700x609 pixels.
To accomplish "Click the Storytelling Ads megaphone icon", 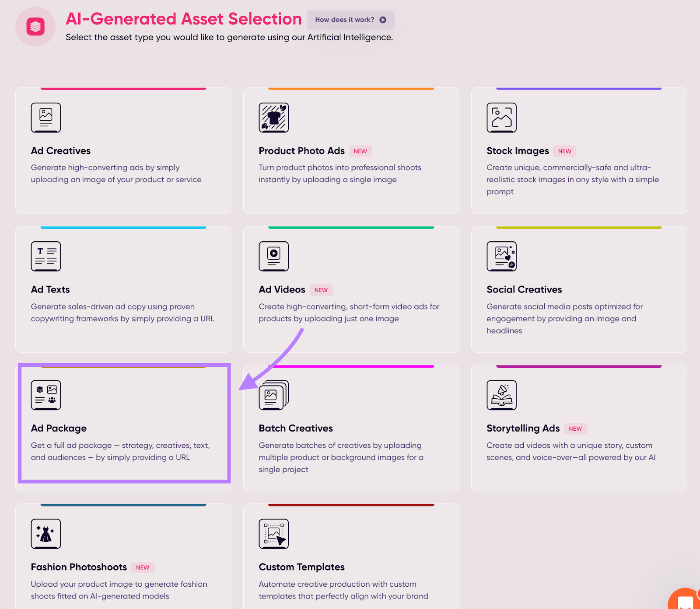I will coord(501,395).
